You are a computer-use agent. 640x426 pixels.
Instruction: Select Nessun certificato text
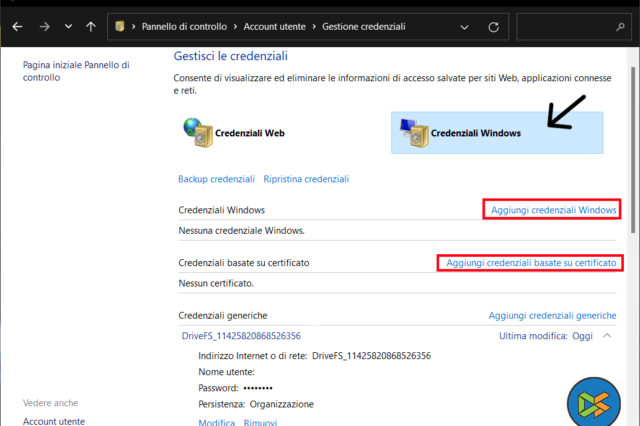tap(216, 283)
